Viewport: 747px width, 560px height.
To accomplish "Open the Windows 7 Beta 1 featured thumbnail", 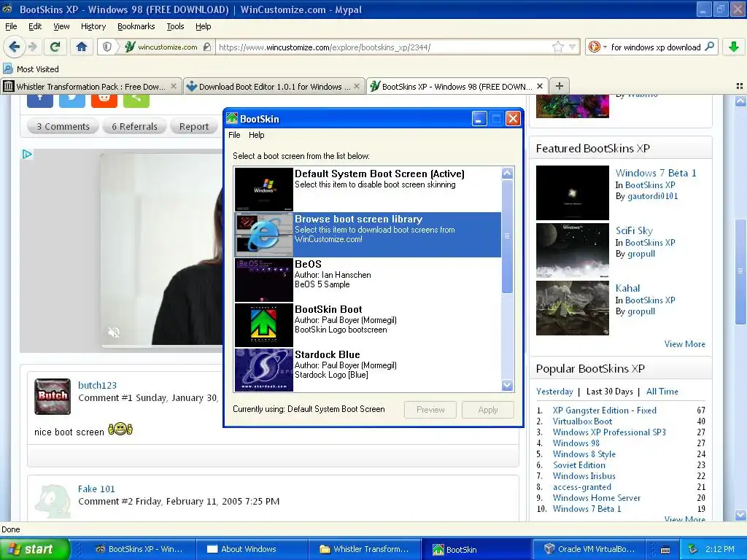I will click(x=572, y=192).
